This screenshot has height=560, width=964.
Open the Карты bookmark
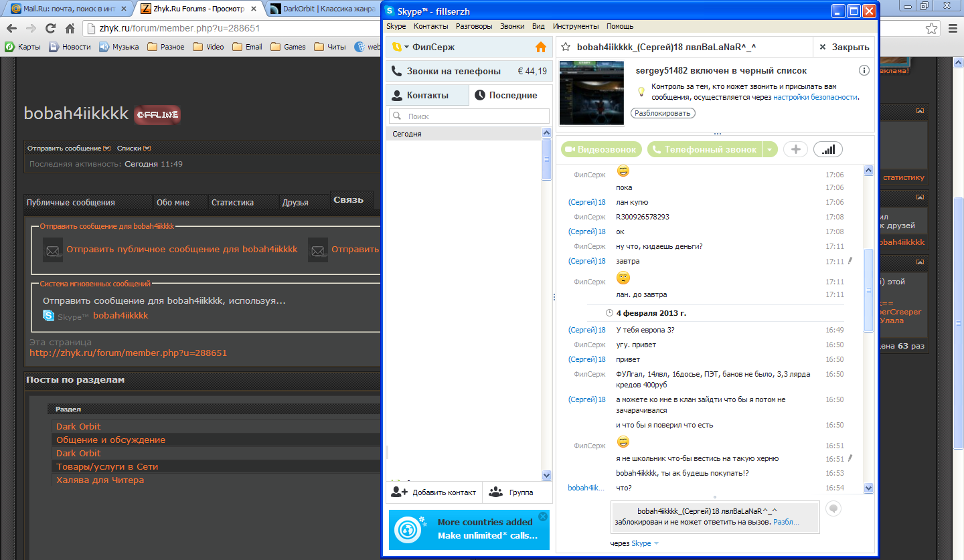[x=23, y=47]
